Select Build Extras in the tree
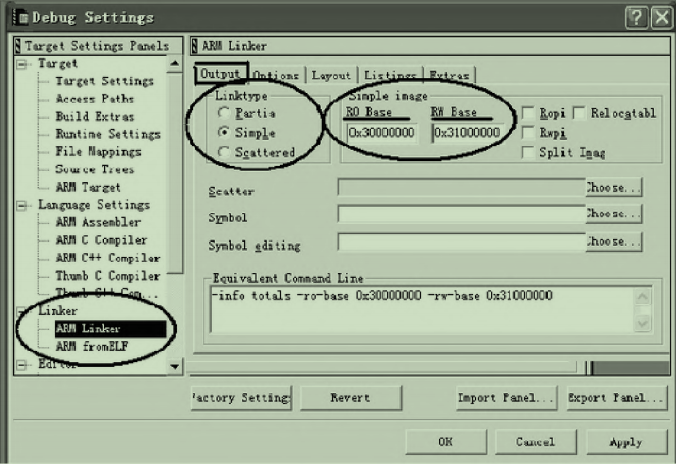The image size is (676, 464). [95, 116]
